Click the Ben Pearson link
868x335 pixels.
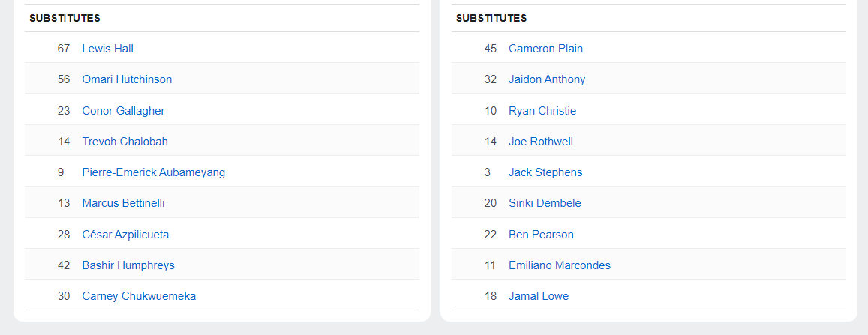(x=541, y=235)
